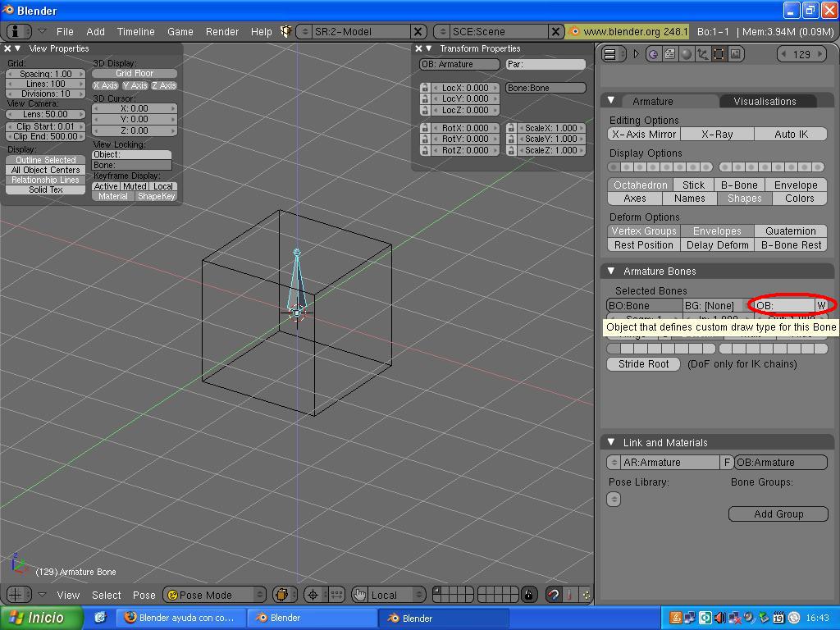Screen dimensions: 840x630
Task: Adjust the RotZ: 0.000 slider
Action: tap(465, 151)
